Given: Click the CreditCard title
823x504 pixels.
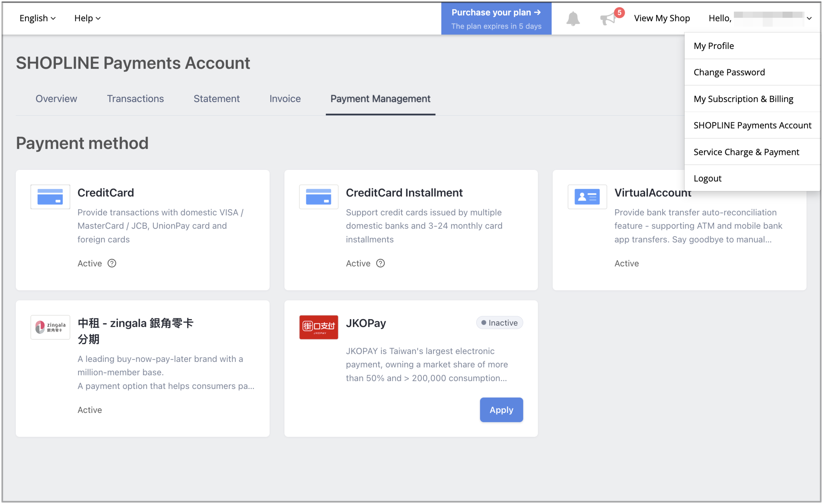Looking at the screenshot, I should tap(106, 193).
